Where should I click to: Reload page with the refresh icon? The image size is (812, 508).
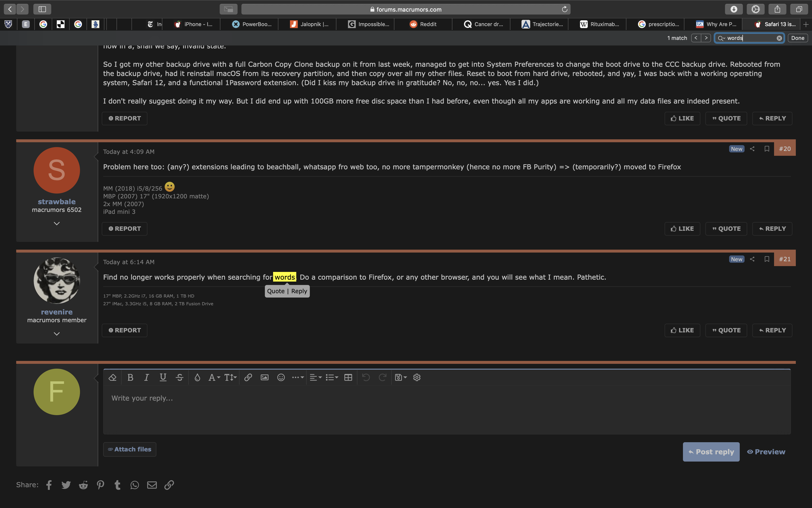[x=564, y=9]
